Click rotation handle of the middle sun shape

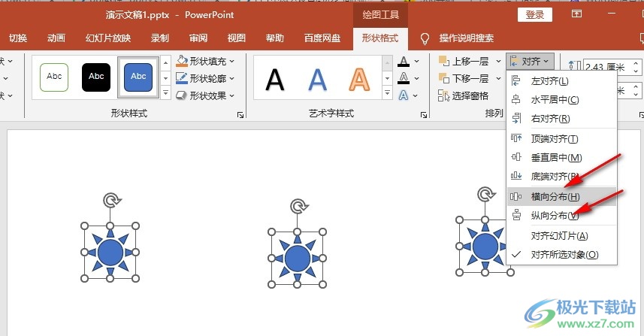298,206
